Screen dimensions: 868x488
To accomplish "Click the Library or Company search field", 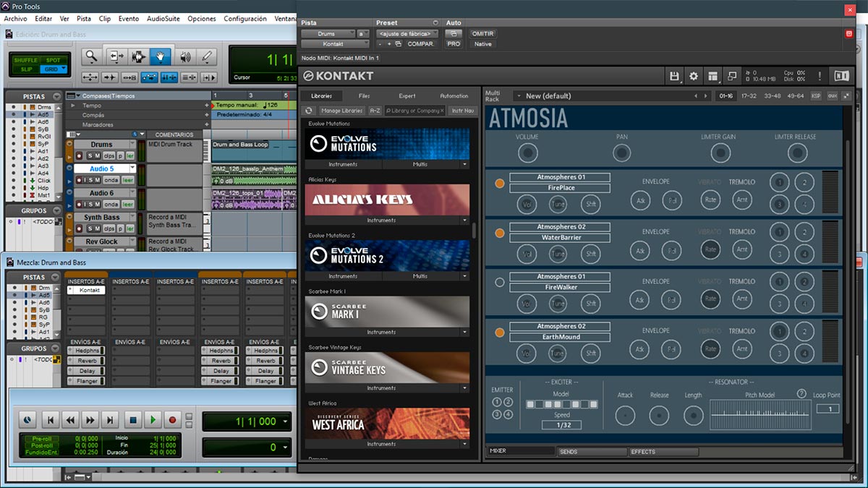I will tap(415, 111).
